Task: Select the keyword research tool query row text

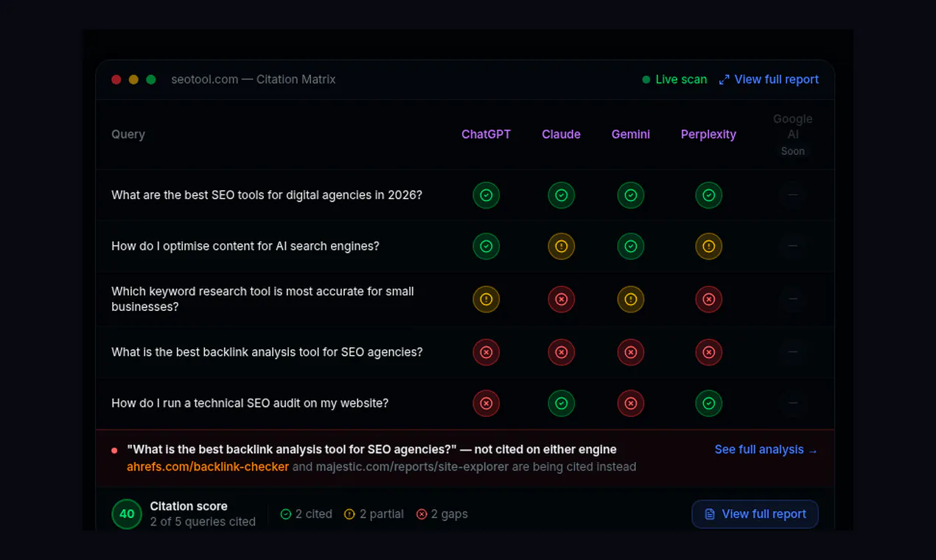Action: pos(262,299)
